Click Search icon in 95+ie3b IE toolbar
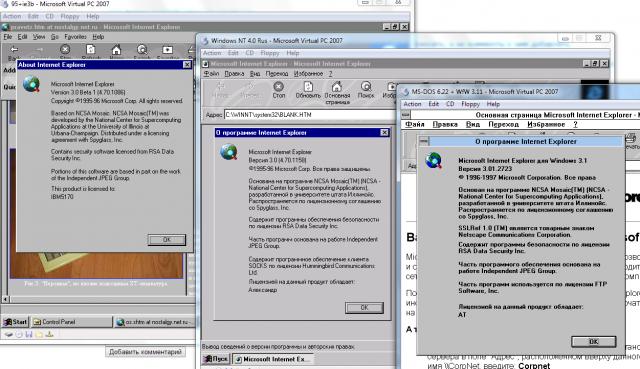The width and height of the screenshot is (640, 369). pyautogui.click(x=142, y=50)
